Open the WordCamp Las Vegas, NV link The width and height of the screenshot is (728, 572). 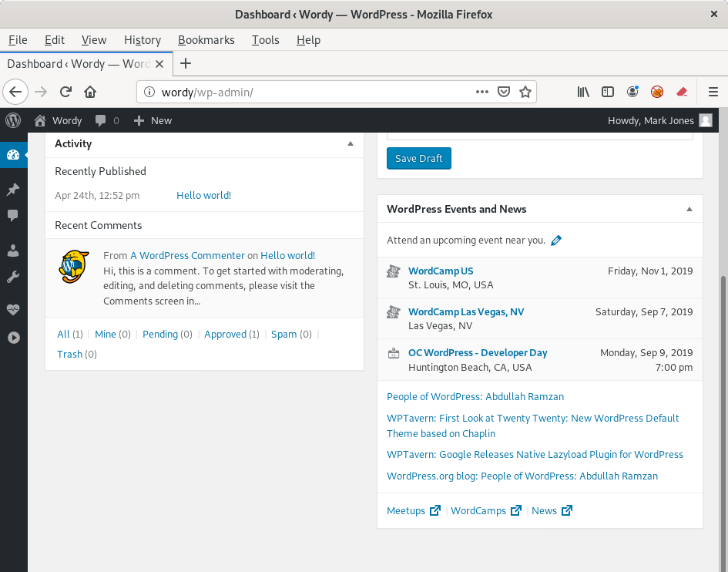coord(465,311)
